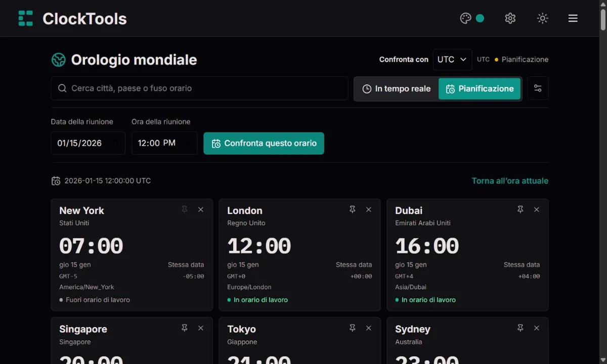607x364 pixels.
Task: Pin the Tokyo card
Action: click(353, 328)
